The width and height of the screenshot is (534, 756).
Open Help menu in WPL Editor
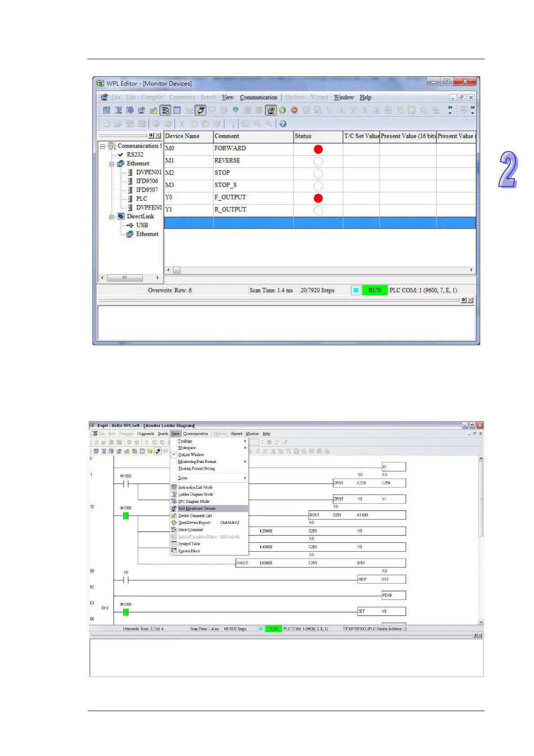click(x=366, y=97)
